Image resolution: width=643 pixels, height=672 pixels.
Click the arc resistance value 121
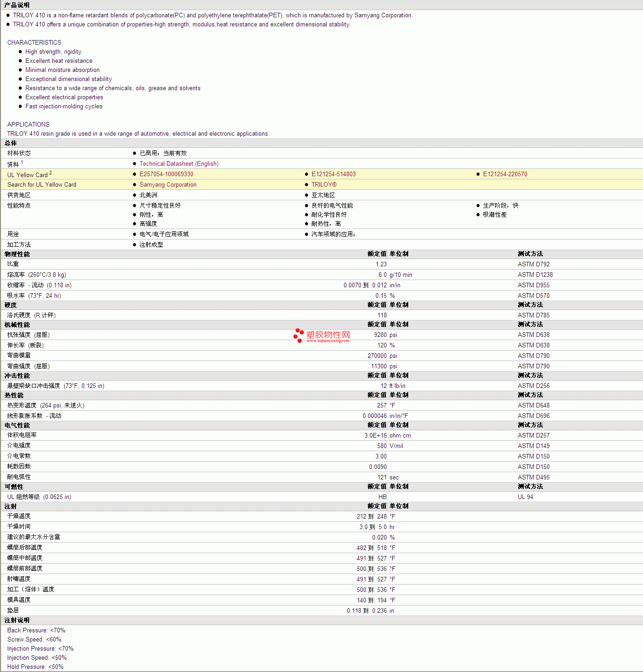[x=382, y=478]
